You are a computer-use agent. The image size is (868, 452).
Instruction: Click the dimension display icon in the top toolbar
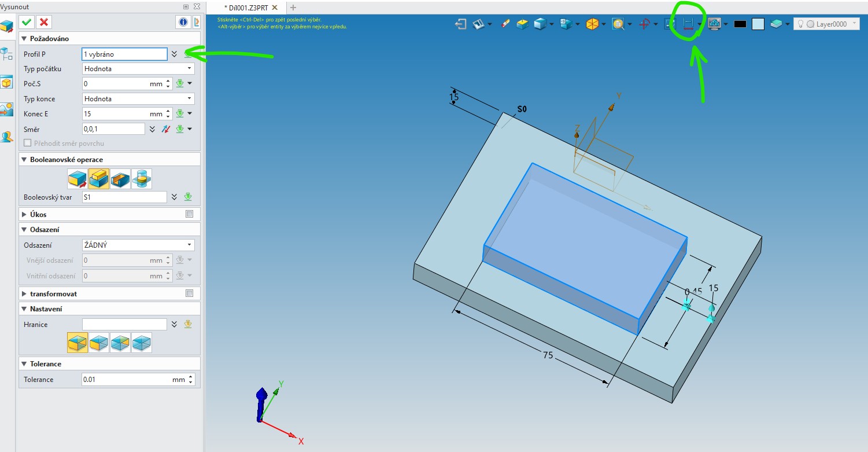click(x=688, y=24)
